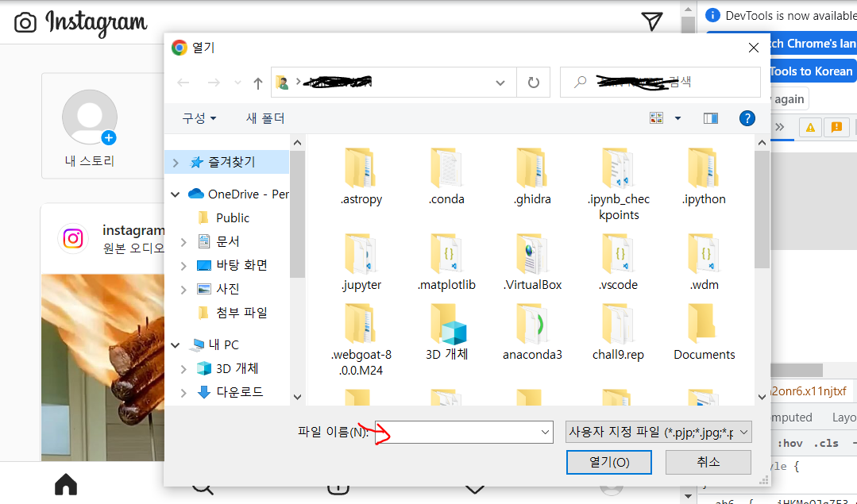857x504 pixels.
Task: Expand the 사진 tree node
Action: (183, 290)
